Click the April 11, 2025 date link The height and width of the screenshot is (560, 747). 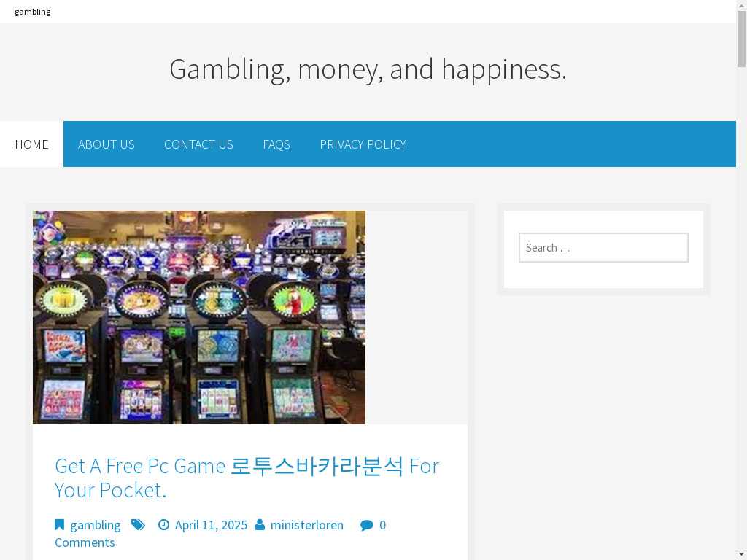tap(211, 525)
